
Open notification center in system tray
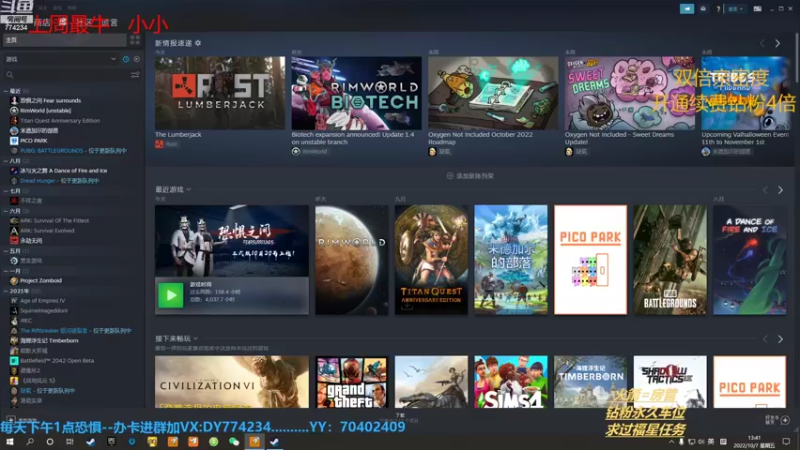(x=786, y=441)
